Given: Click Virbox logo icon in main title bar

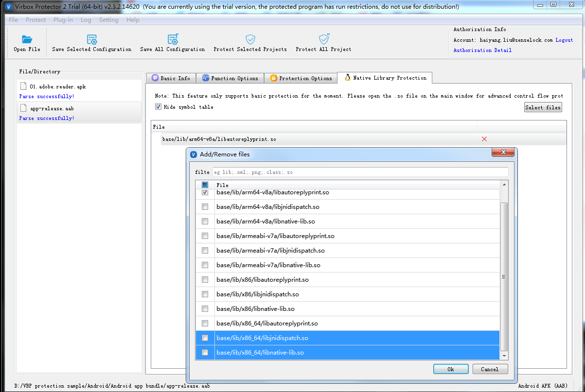Looking at the screenshot, I should point(8,7).
